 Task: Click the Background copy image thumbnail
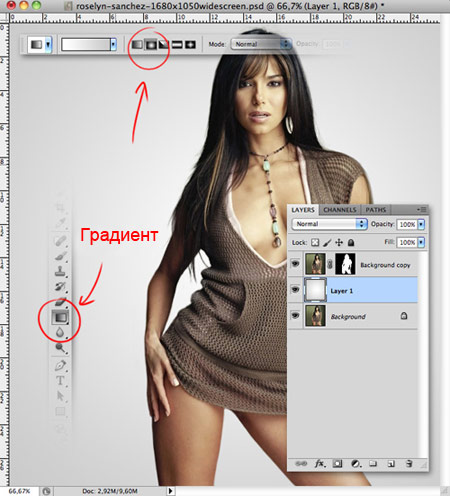click(315, 264)
